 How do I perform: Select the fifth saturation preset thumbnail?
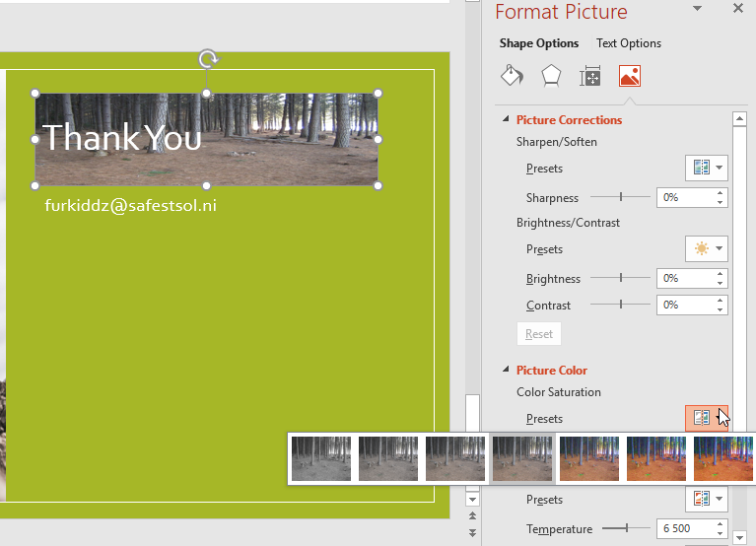[x=589, y=458]
